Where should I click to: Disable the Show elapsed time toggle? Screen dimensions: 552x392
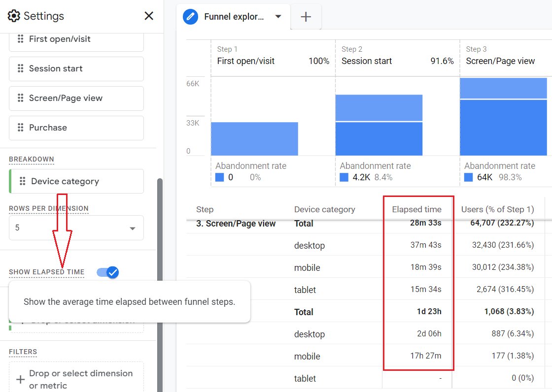point(108,272)
